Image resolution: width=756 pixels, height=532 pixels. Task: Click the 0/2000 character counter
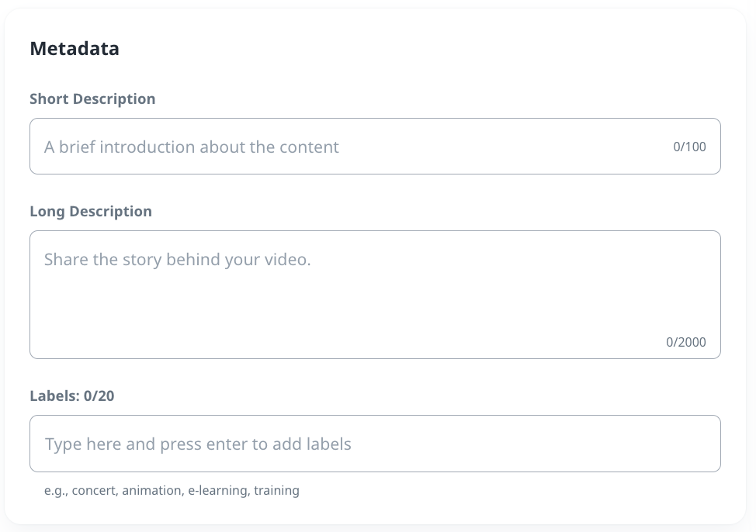pos(686,342)
